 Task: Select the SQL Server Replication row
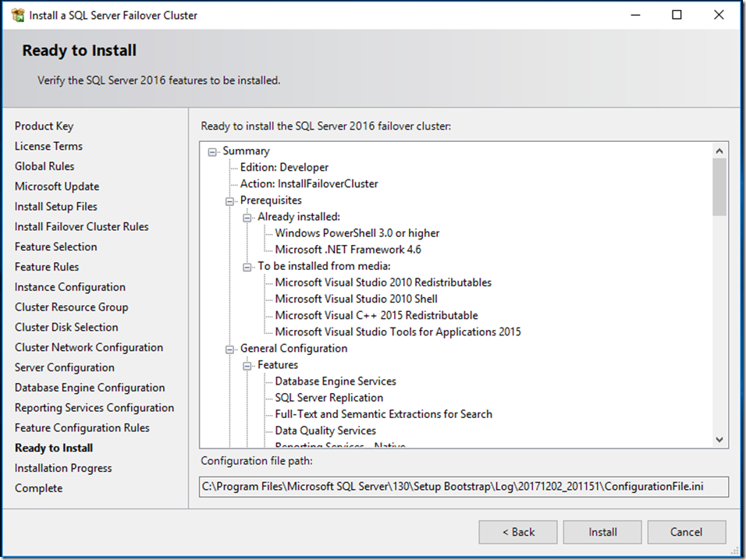pyautogui.click(x=329, y=398)
